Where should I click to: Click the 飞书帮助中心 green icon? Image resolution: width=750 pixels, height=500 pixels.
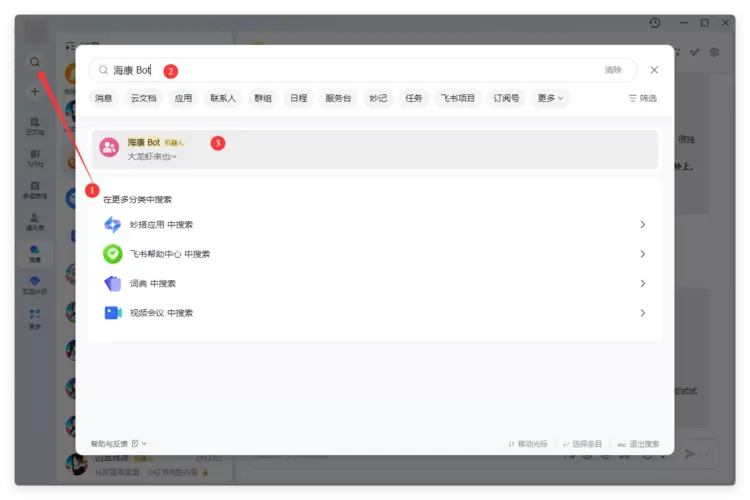pos(112,254)
